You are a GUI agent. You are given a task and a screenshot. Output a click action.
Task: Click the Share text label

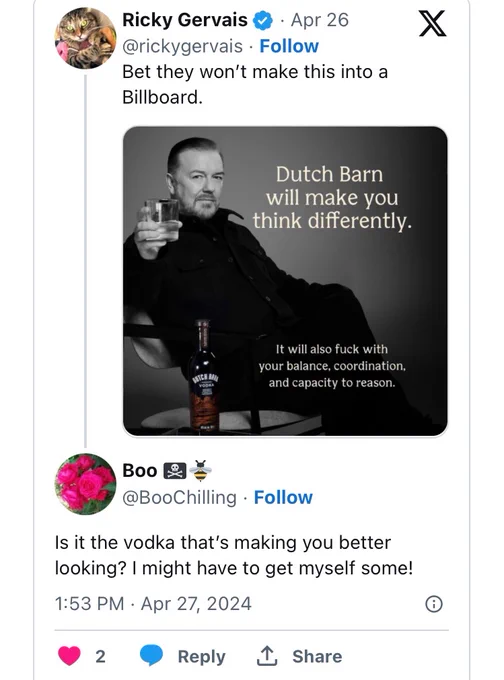(317, 656)
